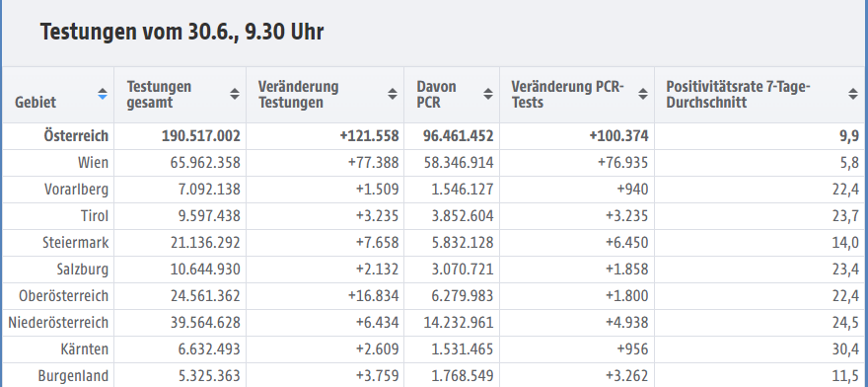Click sort arrows for Testungen gesamt
868x387 pixels.
pyautogui.click(x=235, y=94)
